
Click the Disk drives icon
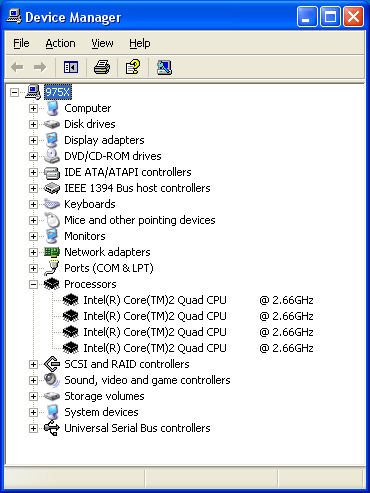tap(52, 124)
